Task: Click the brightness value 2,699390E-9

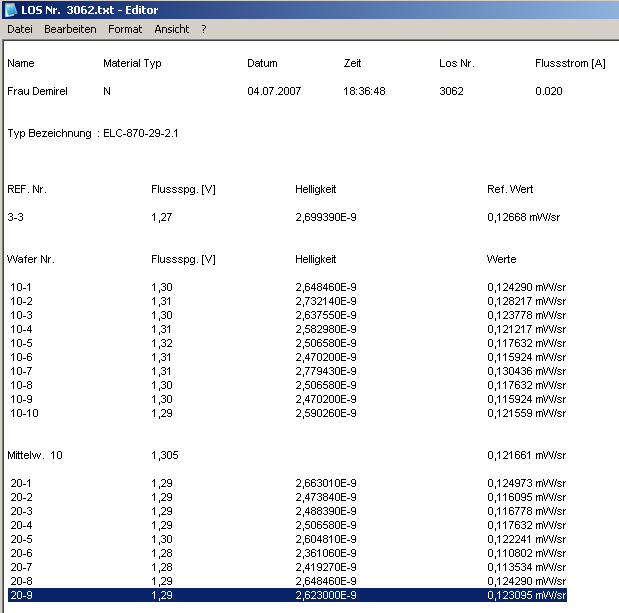Action: tap(326, 217)
